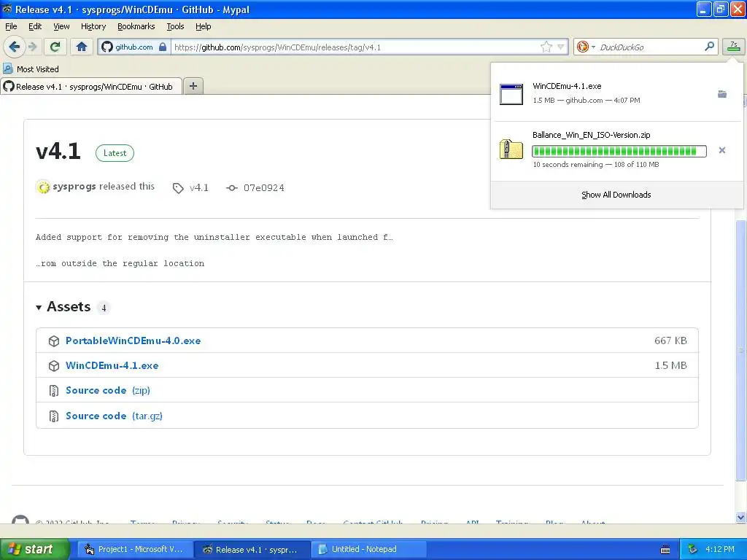Open containing folder for WinCDEmu-4.1.exe
Screen dimensions: 747x560
click(x=722, y=94)
